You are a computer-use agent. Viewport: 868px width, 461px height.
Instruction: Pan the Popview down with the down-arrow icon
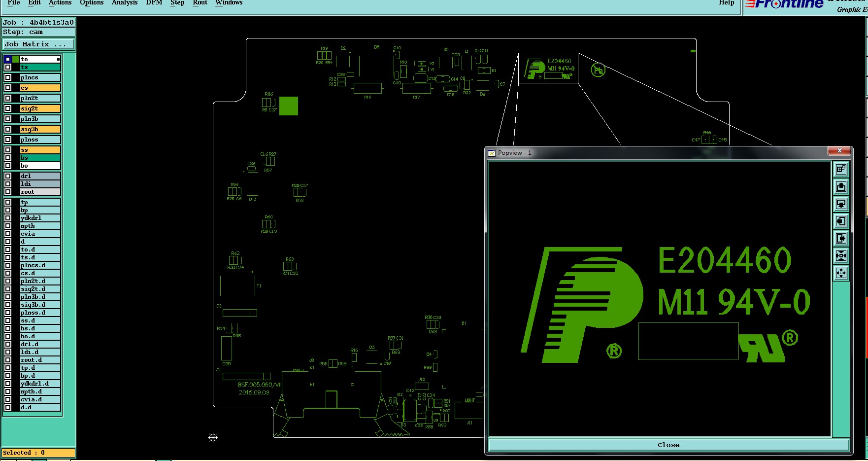pos(841,204)
